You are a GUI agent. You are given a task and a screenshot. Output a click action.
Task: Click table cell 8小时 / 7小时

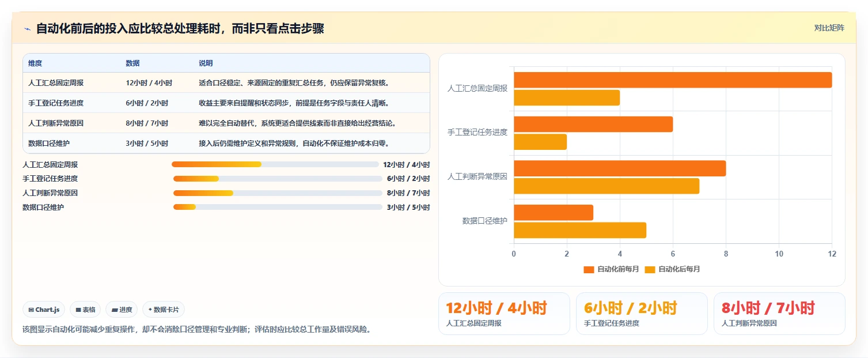pos(147,123)
